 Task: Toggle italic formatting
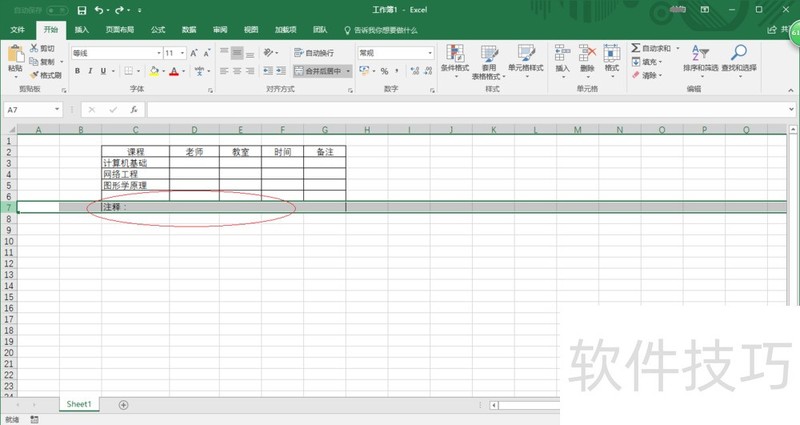(x=90, y=71)
